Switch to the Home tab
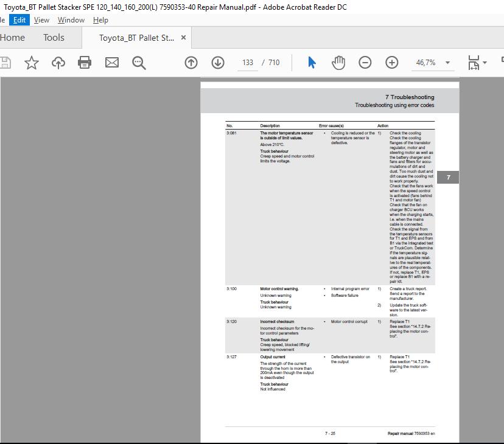The width and height of the screenshot is (504, 444). (x=12, y=38)
